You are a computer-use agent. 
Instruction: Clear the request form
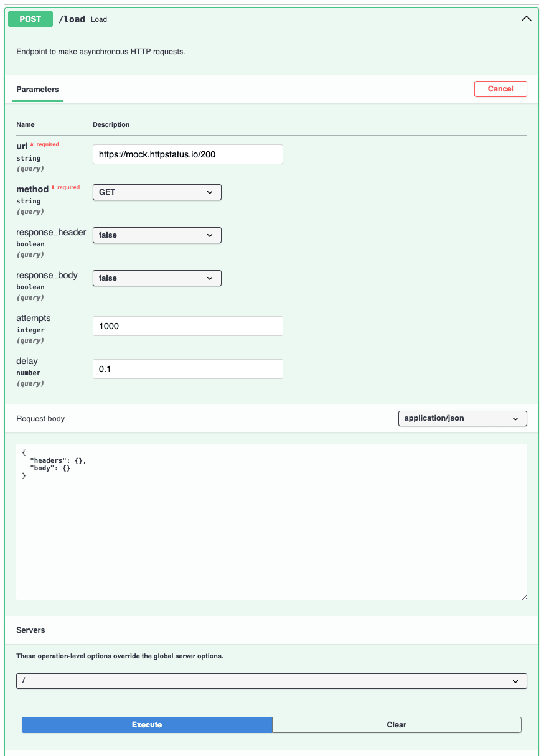coord(396,724)
